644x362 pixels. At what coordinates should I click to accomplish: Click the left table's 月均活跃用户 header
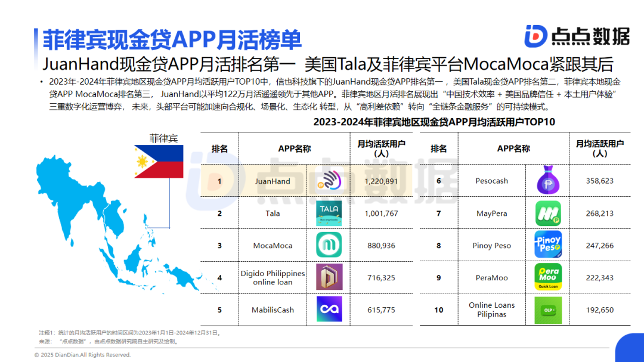click(x=381, y=148)
